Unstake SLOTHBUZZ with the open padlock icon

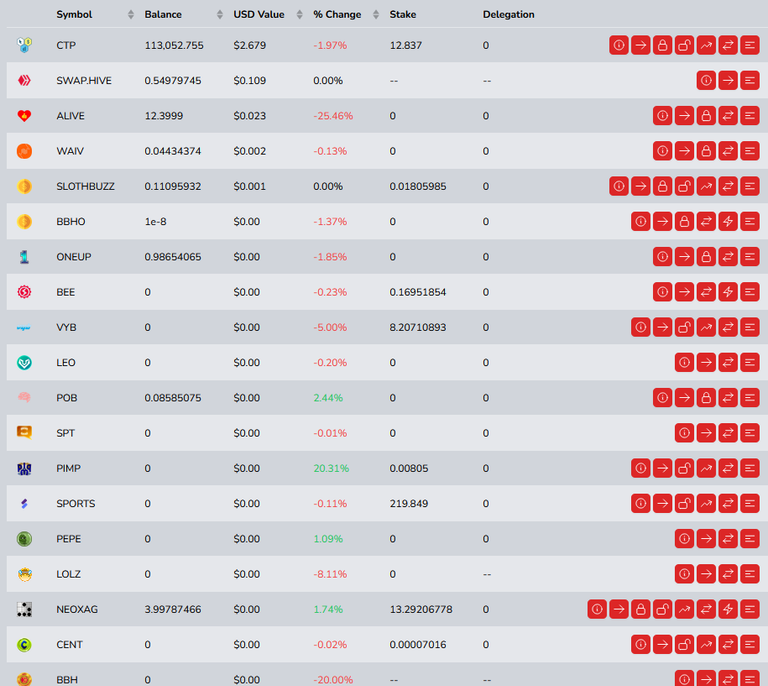click(x=684, y=187)
